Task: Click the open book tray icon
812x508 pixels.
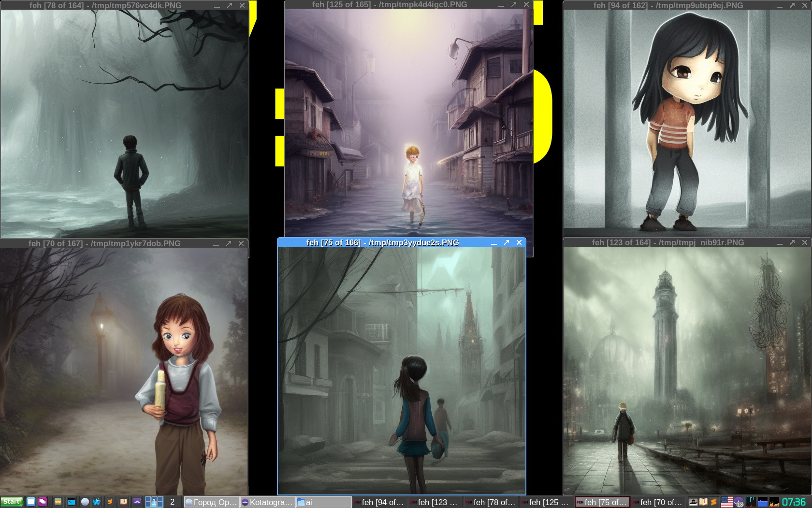Action: click(x=703, y=502)
